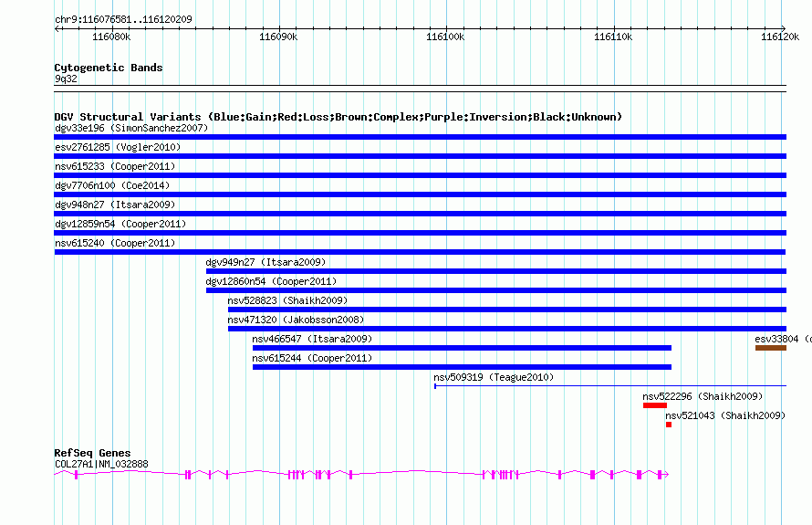
Task: Click the 116120k ruler tick label
Action: [x=780, y=37]
